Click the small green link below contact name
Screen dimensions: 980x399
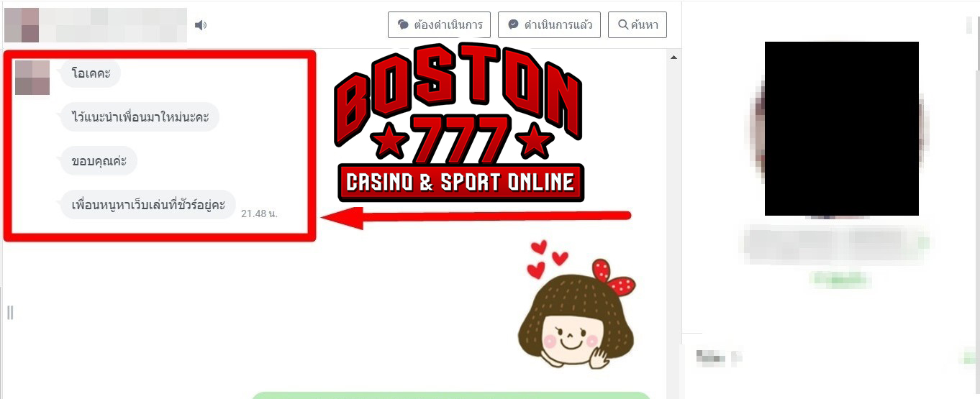click(x=840, y=279)
